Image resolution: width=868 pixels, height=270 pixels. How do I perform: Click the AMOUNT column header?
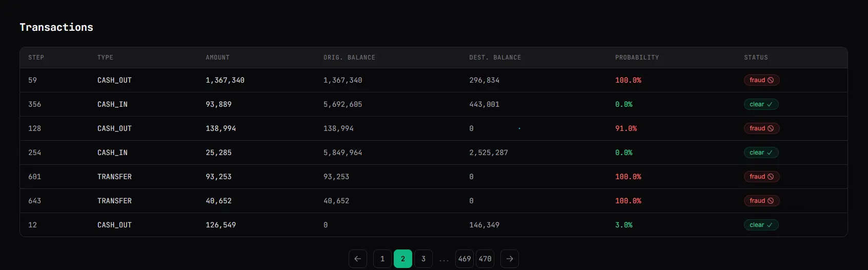pyautogui.click(x=217, y=57)
